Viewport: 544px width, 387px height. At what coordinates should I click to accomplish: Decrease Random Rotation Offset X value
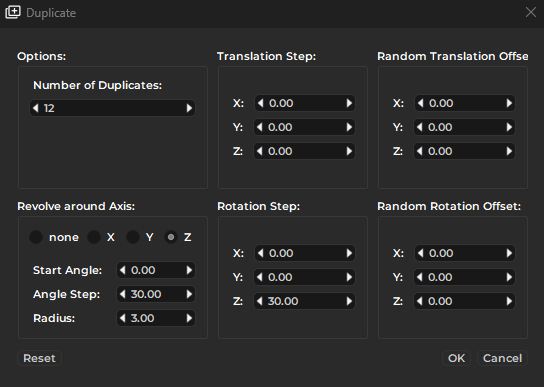pos(421,253)
